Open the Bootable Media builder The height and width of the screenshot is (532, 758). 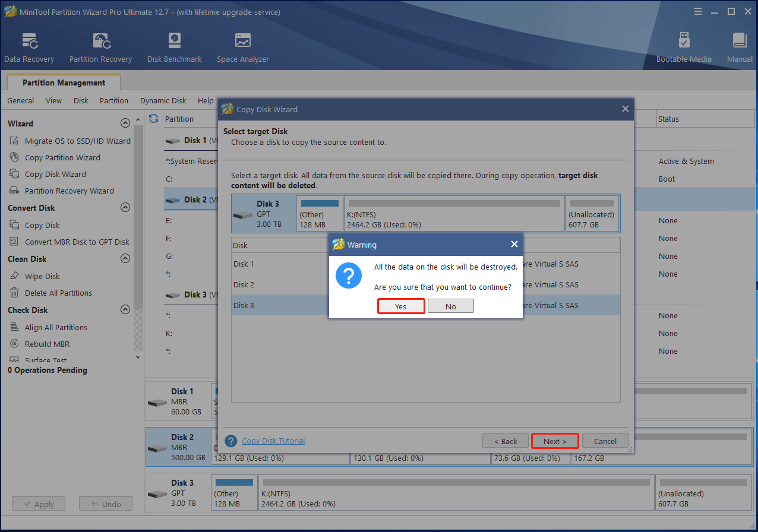(684, 47)
